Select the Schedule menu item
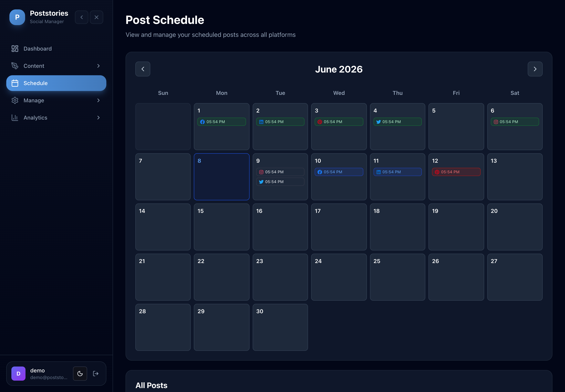Image resolution: width=565 pixels, height=392 pixels. (56, 83)
